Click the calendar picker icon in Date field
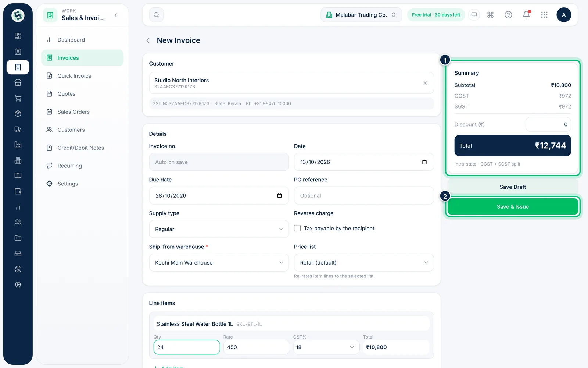 pyautogui.click(x=424, y=162)
